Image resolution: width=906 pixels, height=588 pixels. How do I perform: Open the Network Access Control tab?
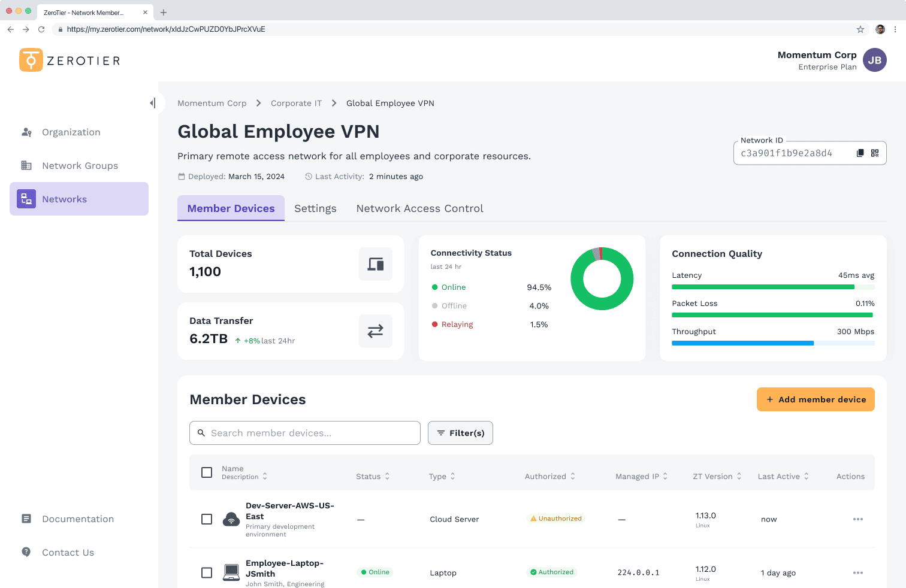419,208
